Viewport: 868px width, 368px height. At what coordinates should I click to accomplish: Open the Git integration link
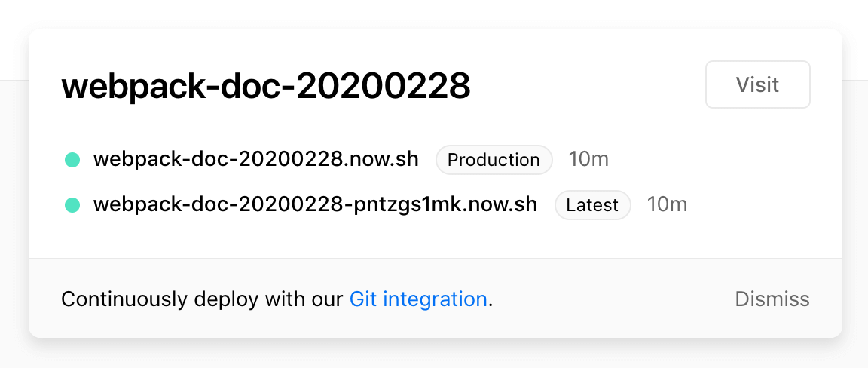pyautogui.click(x=418, y=299)
